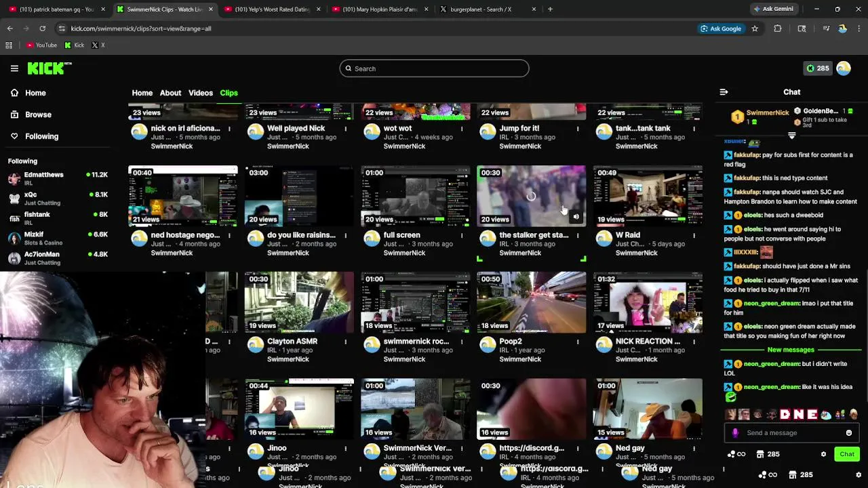The height and width of the screenshot is (488, 868).
Task: Open Ac7ionMan in the Following list
Action: click(58, 258)
